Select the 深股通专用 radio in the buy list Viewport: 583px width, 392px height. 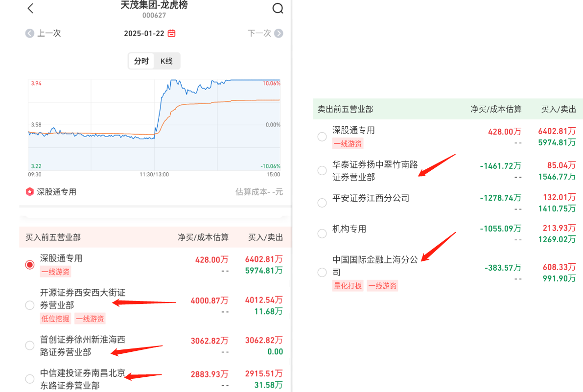pyautogui.click(x=30, y=265)
